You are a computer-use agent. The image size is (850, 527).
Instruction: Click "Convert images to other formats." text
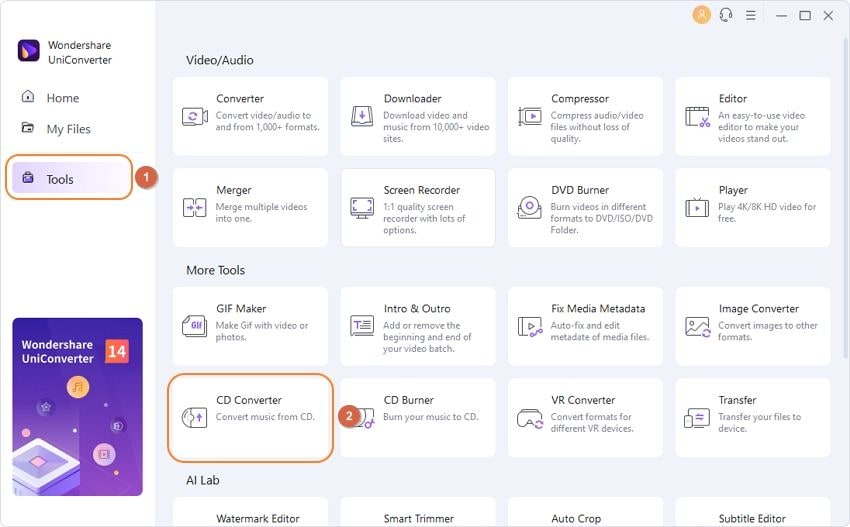[x=768, y=331]
